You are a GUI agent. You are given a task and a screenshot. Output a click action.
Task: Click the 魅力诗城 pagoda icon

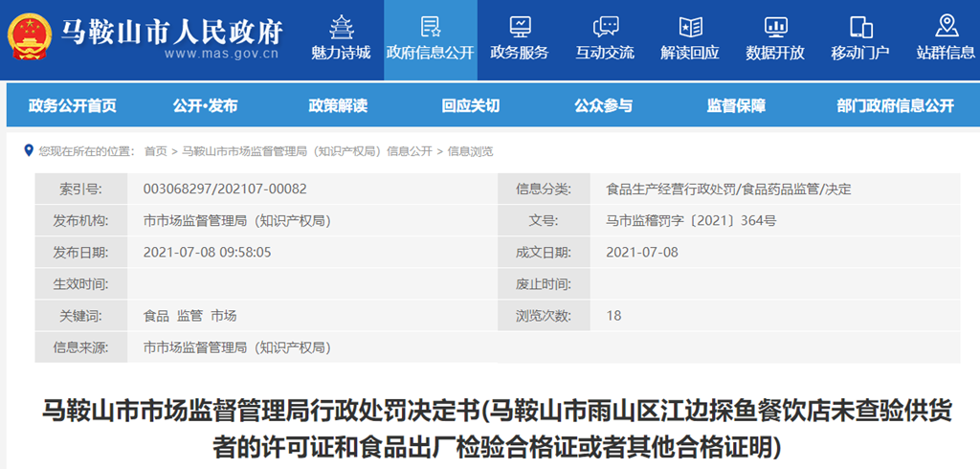340,26
